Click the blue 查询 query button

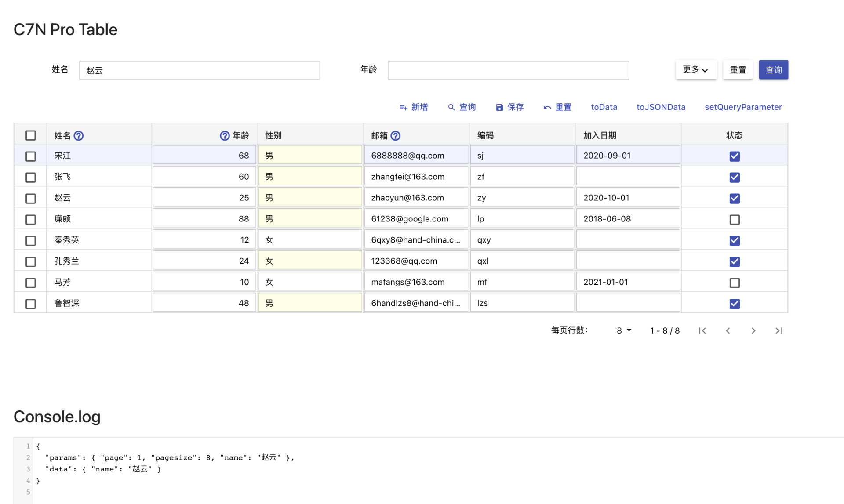[x=773, y=69]
